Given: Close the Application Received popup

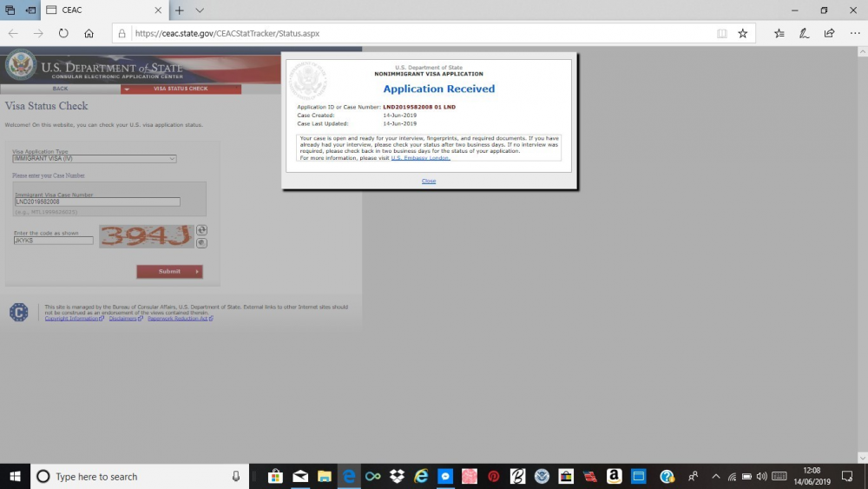Looking at the screenshot, I should point(429,181).
